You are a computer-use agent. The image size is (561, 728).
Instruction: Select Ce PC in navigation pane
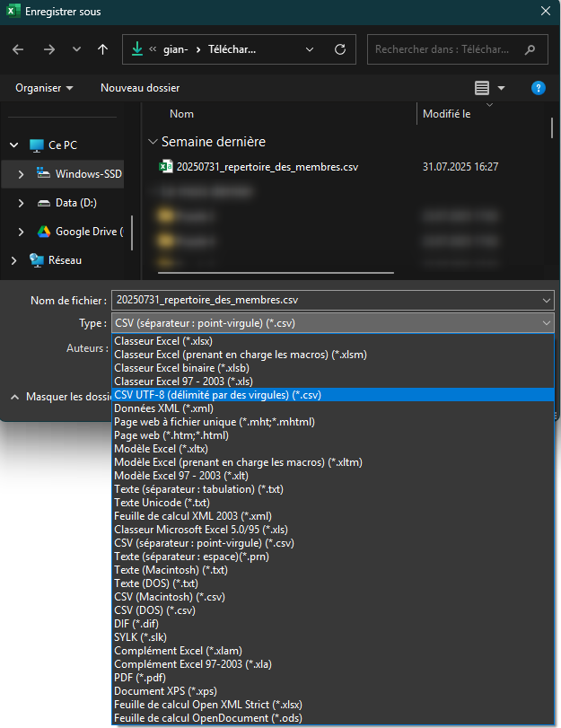click(63, 145)
